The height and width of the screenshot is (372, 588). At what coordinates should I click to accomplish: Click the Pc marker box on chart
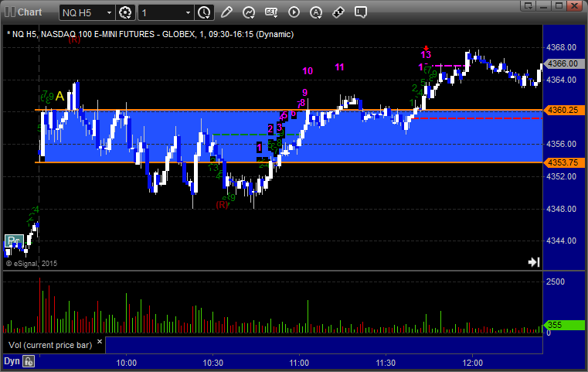pyautogui.click(x=14, y=241)
